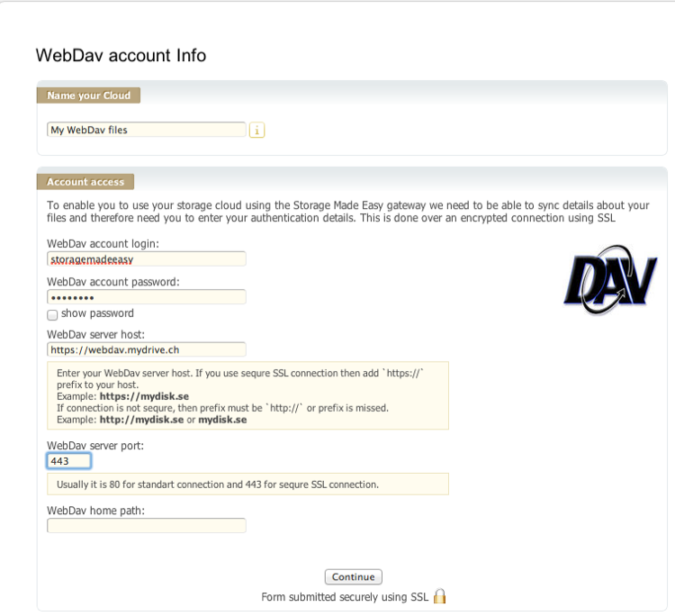Click the WebDav server host field
The width and height of the screenshot is (675, 616).
pos(147,349)
